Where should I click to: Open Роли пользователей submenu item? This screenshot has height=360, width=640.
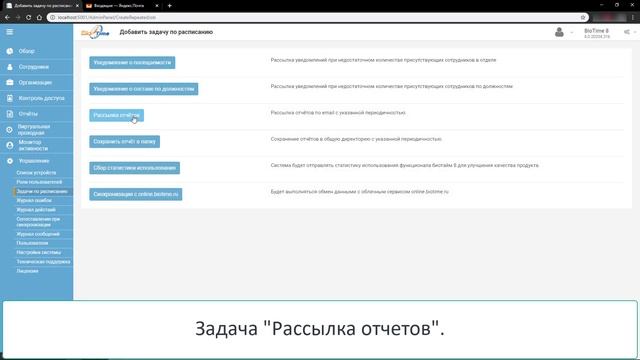coord(39,182)
